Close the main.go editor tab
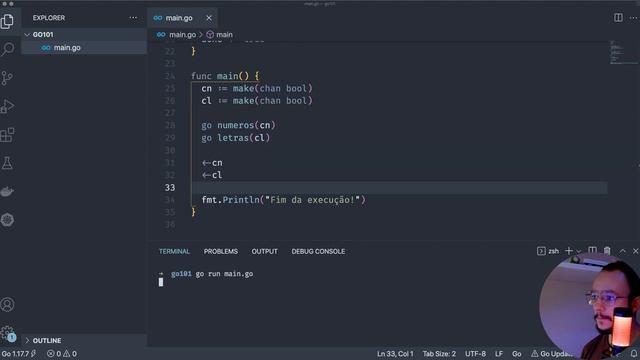640x360 pixels. 209,18
